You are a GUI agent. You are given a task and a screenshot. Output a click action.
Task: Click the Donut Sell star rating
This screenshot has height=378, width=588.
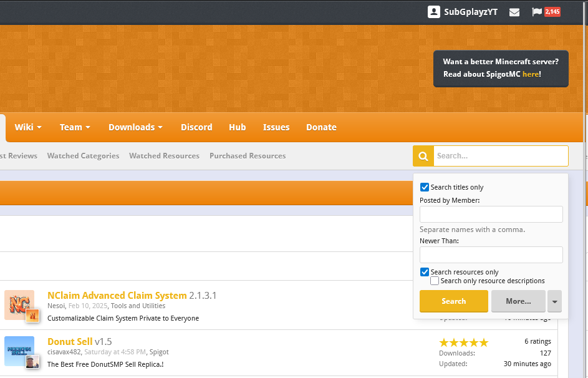[463, 342]
